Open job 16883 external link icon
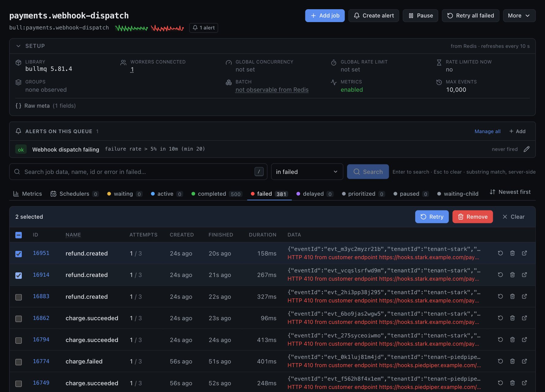Screen dimensions: 545x392 click(x=524, y=296)
